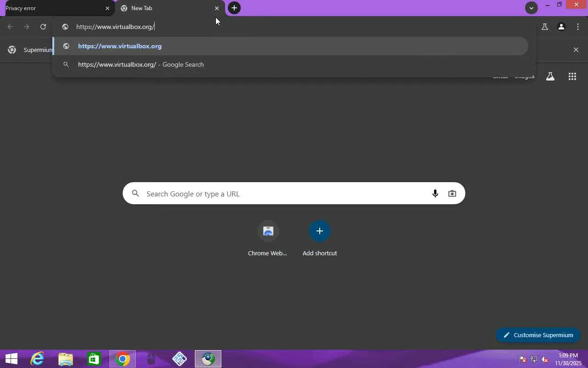This screenshot has height=368, width=588.
Task: Open the Windows Store taskbar icon
Action: [94, 359]
